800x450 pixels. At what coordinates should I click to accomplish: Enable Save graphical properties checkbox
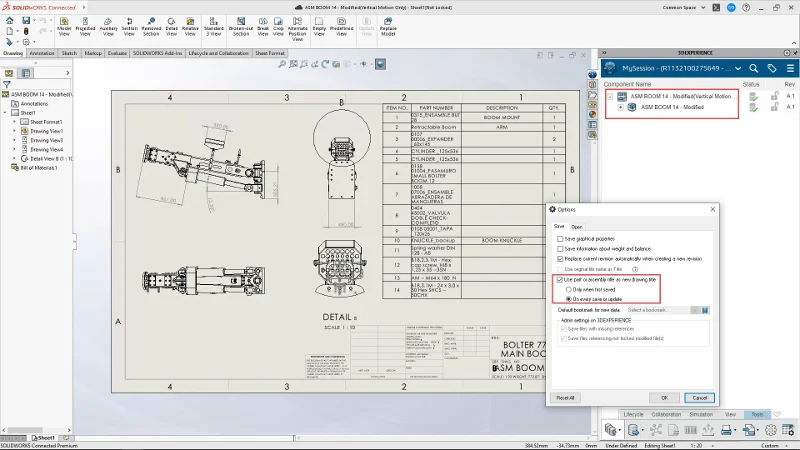[x=560, y=239]
